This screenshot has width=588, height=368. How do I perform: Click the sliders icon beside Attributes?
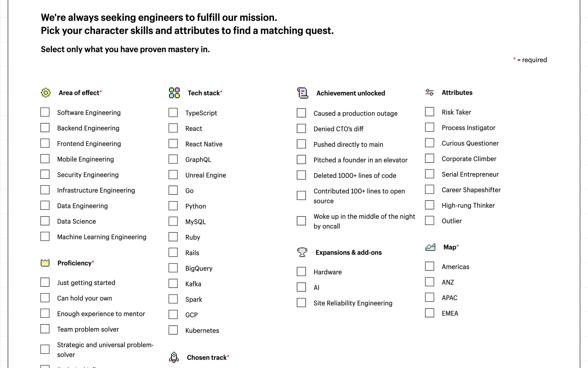tap(429, 92)
